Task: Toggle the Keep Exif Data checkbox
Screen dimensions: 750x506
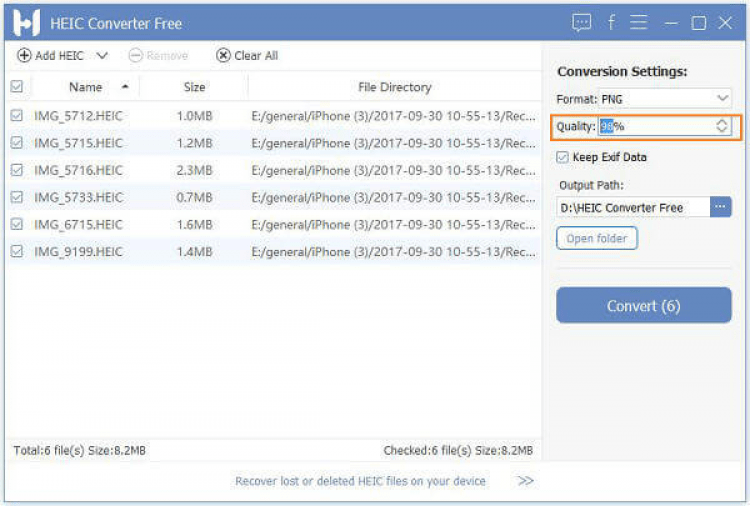Action: [563, 157]
